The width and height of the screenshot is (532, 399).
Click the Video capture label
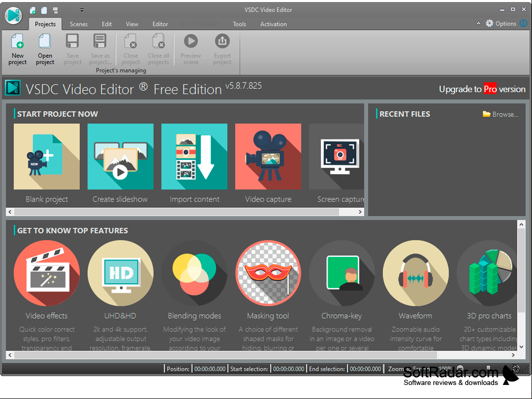point(268,199)
